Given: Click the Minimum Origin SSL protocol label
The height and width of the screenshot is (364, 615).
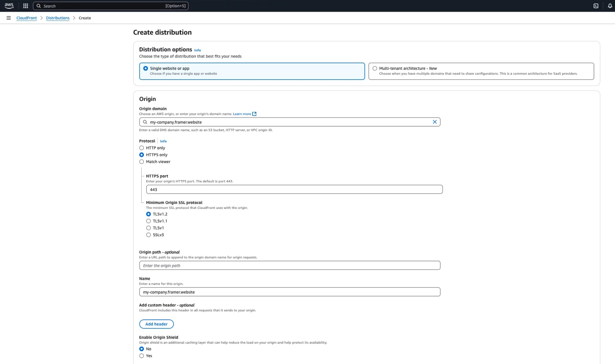Looking at the screenshot, I should point(174,202).
